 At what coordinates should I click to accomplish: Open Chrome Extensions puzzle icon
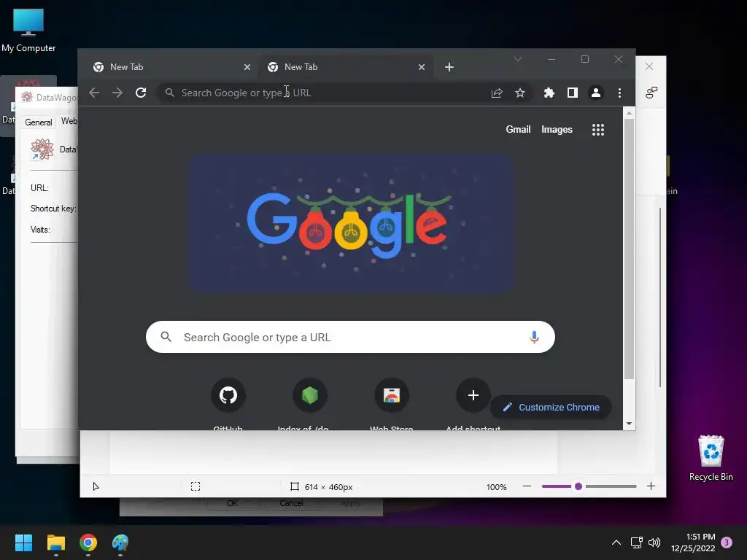[549, 93]
